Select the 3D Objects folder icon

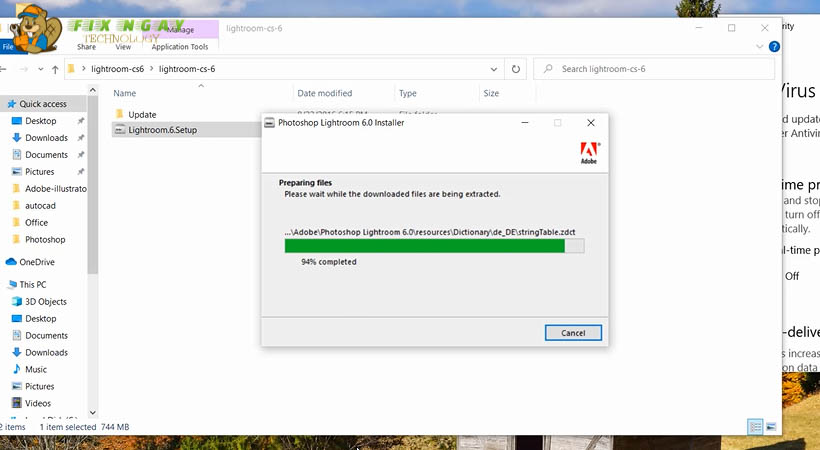pyautogui.click(x=17, y=301)
